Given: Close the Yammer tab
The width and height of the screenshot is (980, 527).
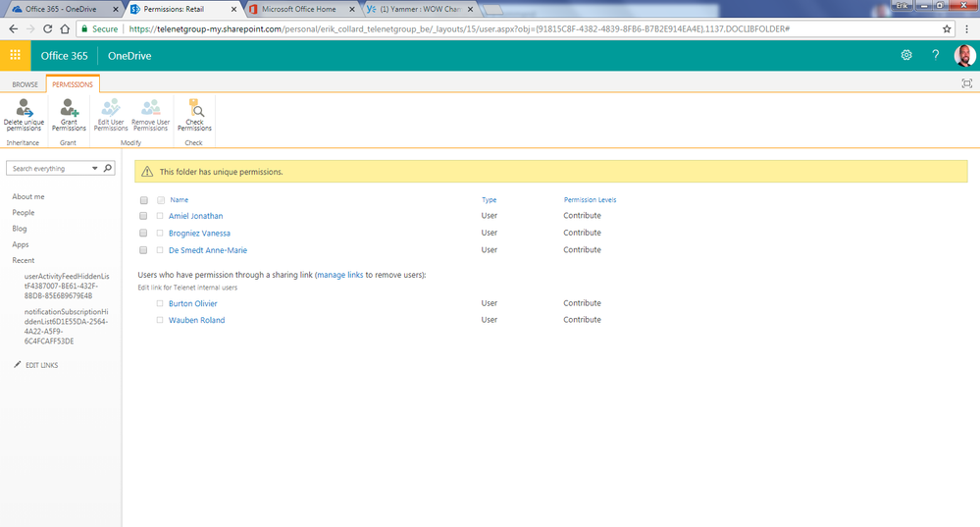Looking at the screenshot, I should [470, 10].
